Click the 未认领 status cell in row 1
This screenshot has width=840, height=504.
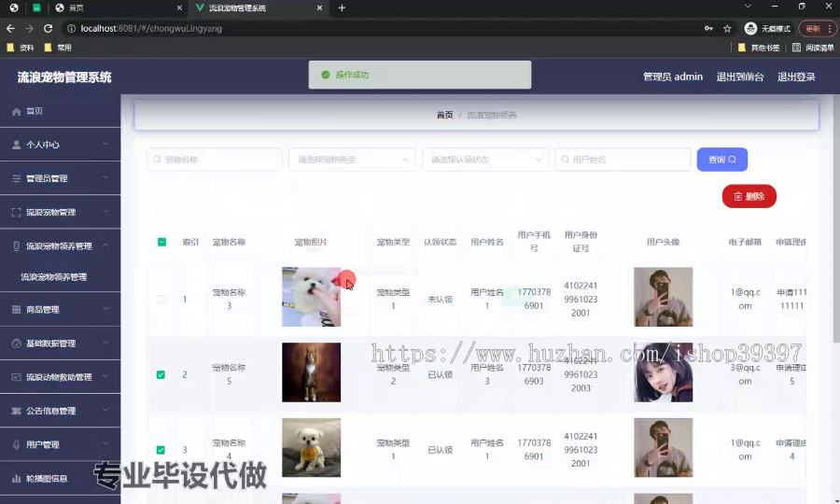[x=440, y=300]
